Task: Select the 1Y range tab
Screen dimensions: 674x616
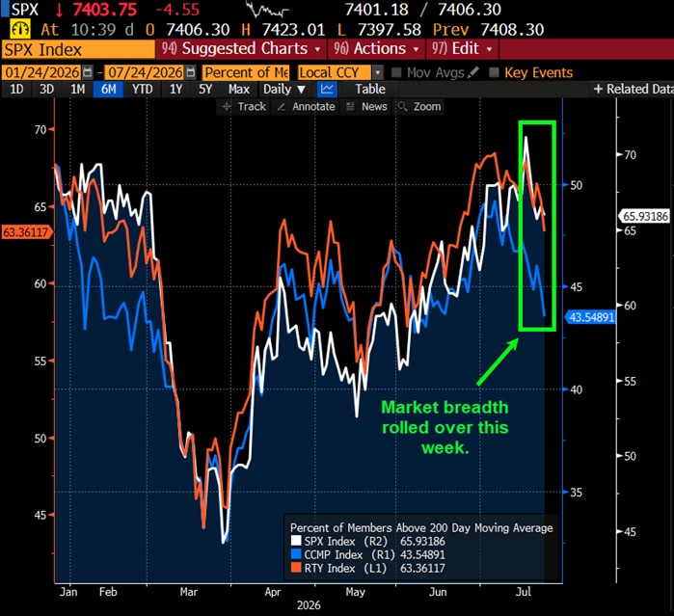Action: pyautogui.click(x=175, y=89)
